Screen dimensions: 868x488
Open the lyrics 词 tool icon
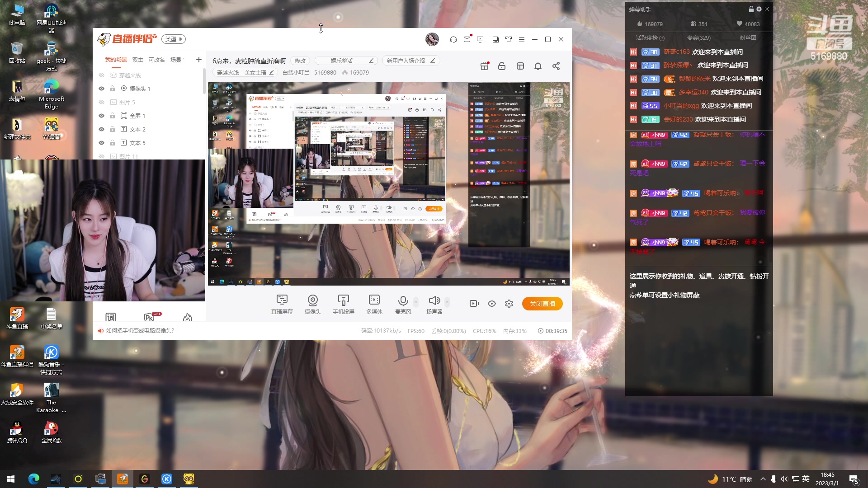pyautogui.click(x=111, y=317)
